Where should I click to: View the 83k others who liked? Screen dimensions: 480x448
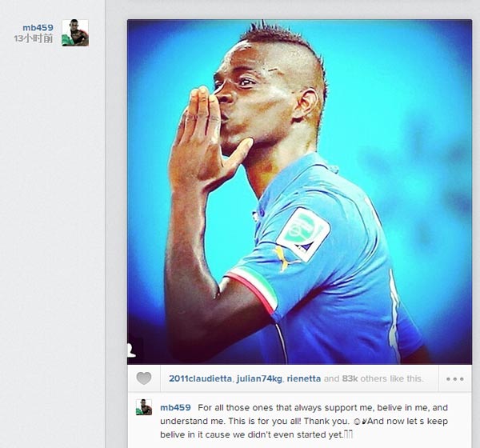pyautogui.click(x=350, y=378)
